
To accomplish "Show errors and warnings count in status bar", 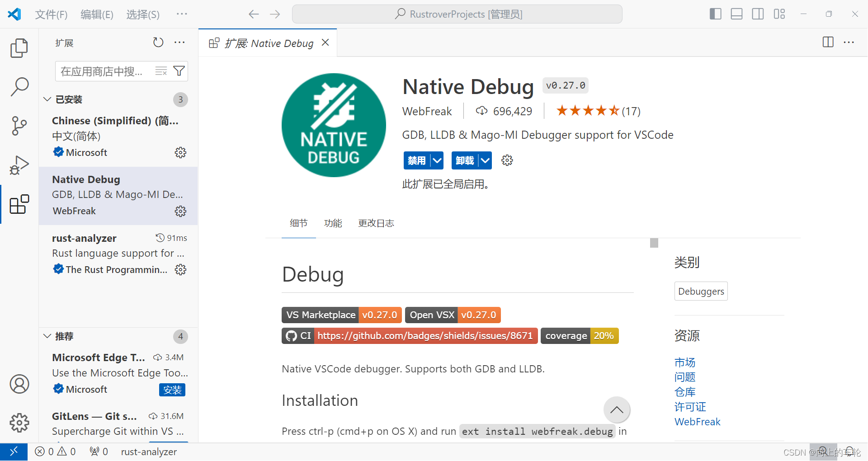I will pyautogui.click(x=55, y=452).
